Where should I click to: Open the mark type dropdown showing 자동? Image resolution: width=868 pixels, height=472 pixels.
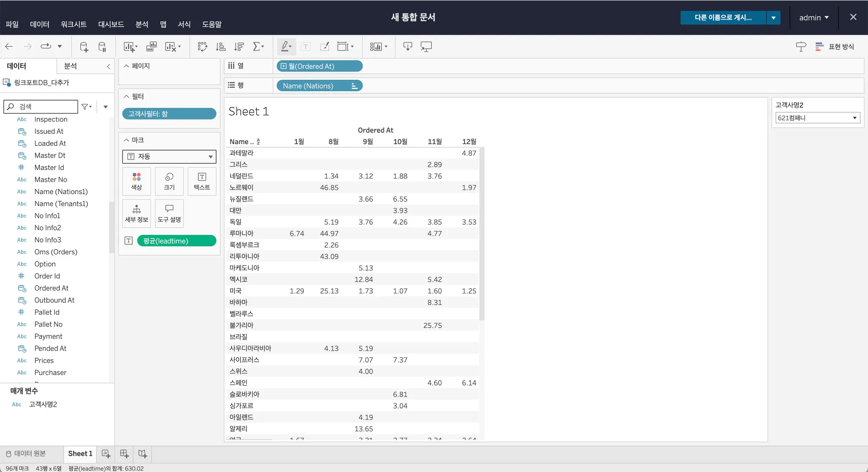point(169,156)
